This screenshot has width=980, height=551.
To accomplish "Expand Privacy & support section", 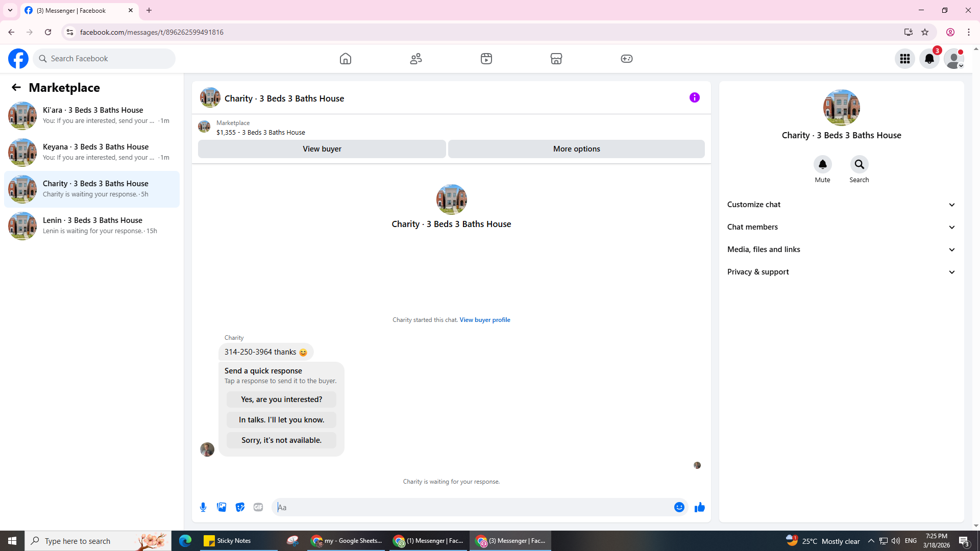I will [841, 272].
